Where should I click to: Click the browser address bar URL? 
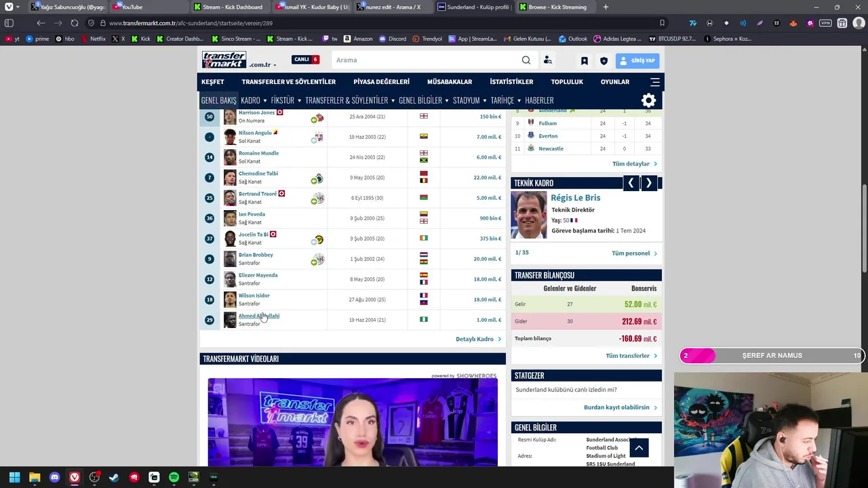point(190,23)
